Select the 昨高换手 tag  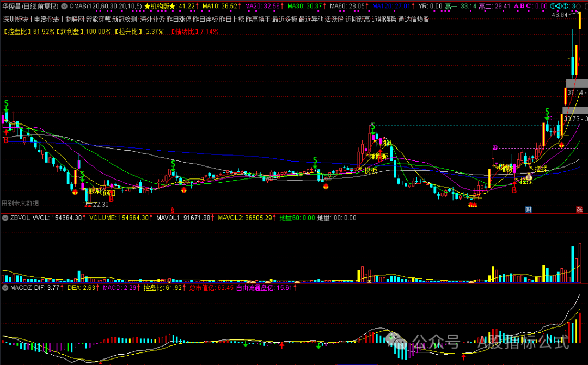[258, 19]
